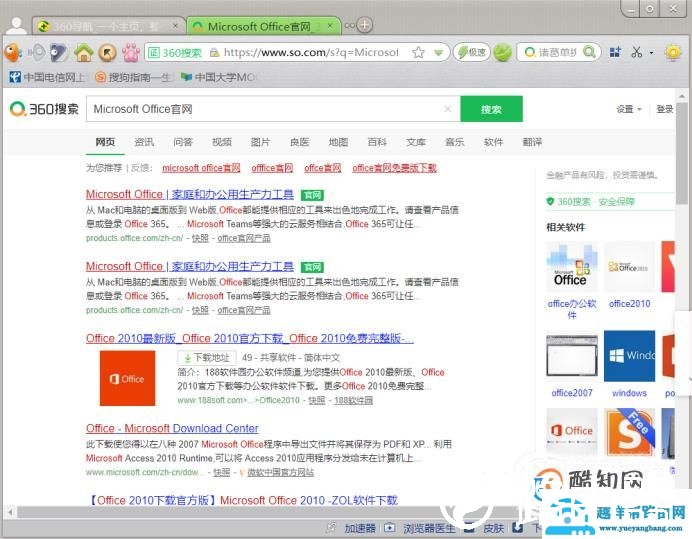Select the 音乐 tab
Viewport: 692px width, 539px height.
click(x=455, y=142)
